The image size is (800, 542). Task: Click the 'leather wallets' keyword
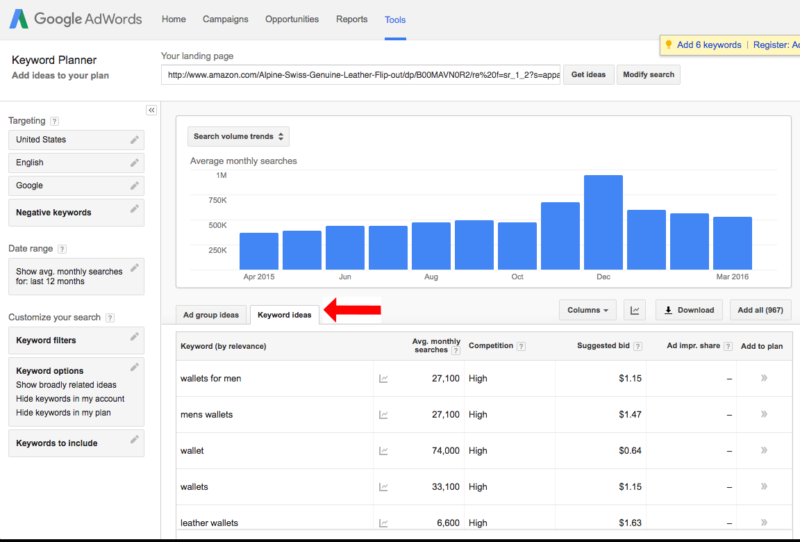(209, 523)
